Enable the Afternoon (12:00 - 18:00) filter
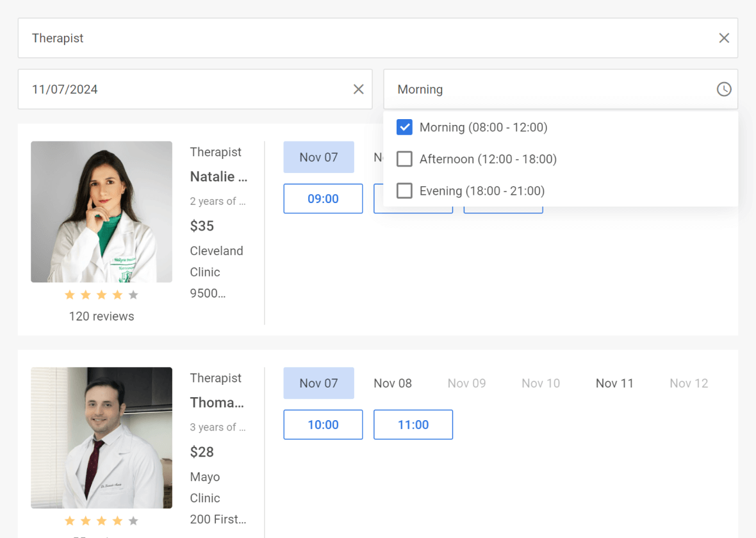 pyautogui.click(x=404, y=159)
